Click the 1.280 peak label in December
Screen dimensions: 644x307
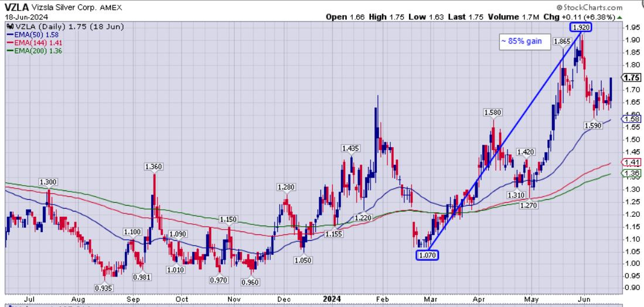coord(286,187)
